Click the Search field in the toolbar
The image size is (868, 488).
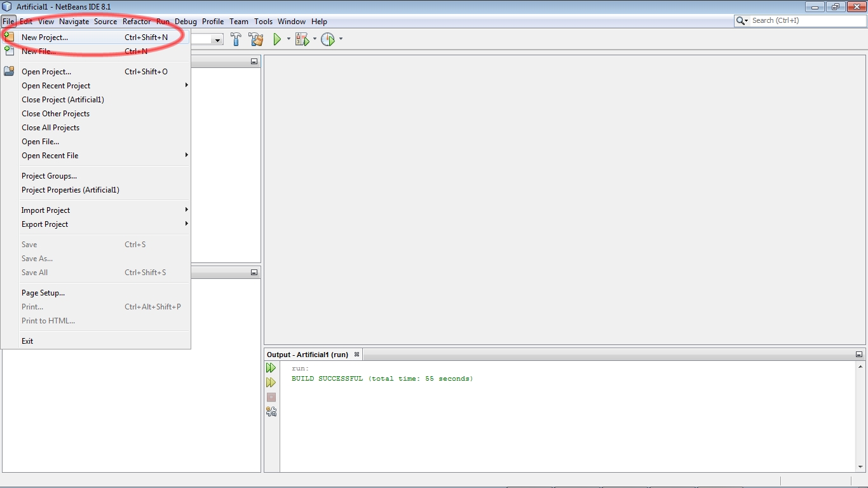[x=801, y=20]
